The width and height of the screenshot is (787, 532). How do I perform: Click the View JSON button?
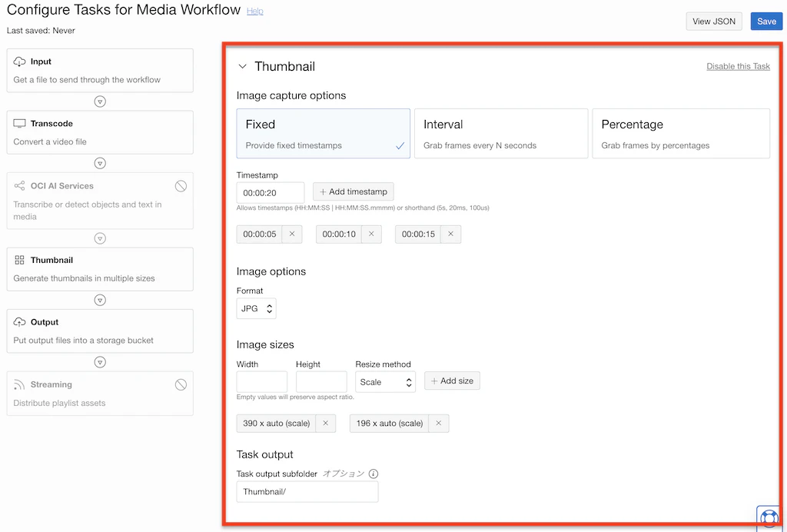click(x=714, y=21)
